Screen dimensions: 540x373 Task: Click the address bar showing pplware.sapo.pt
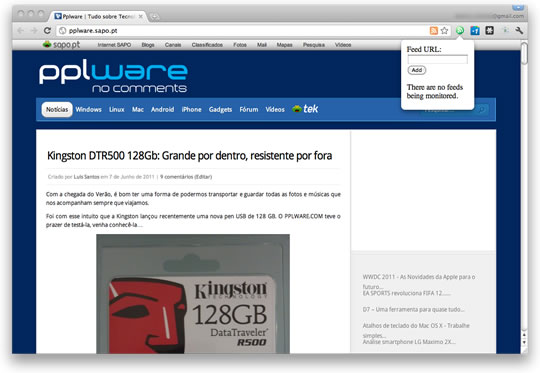241,31
